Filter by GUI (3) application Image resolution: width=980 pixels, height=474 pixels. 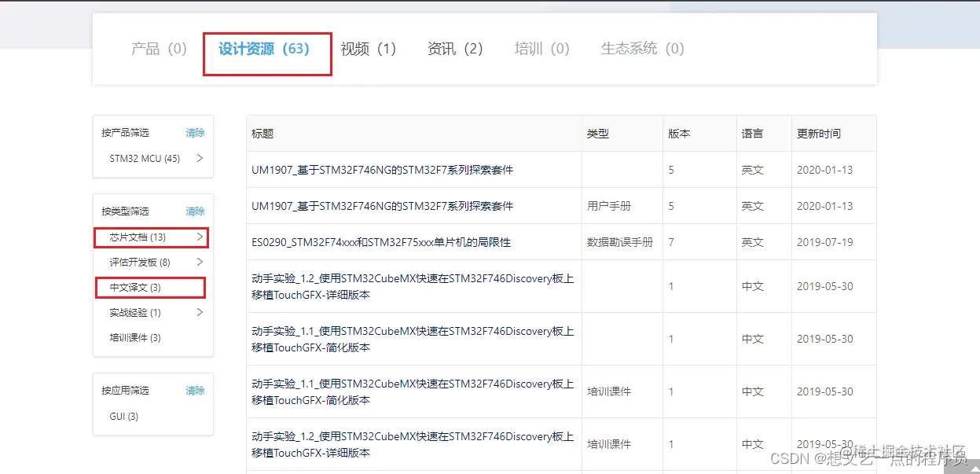(124, 417)
